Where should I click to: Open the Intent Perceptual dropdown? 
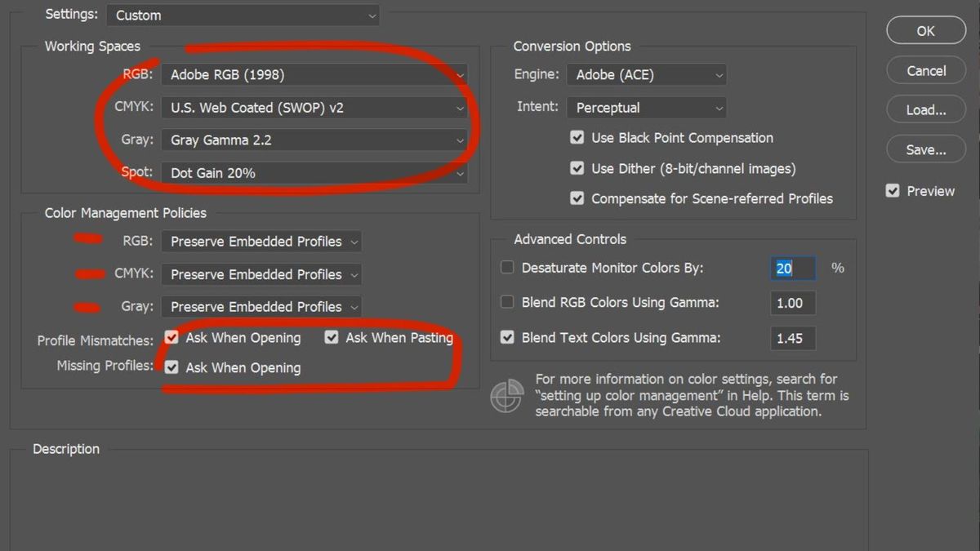tap(646, 107)
